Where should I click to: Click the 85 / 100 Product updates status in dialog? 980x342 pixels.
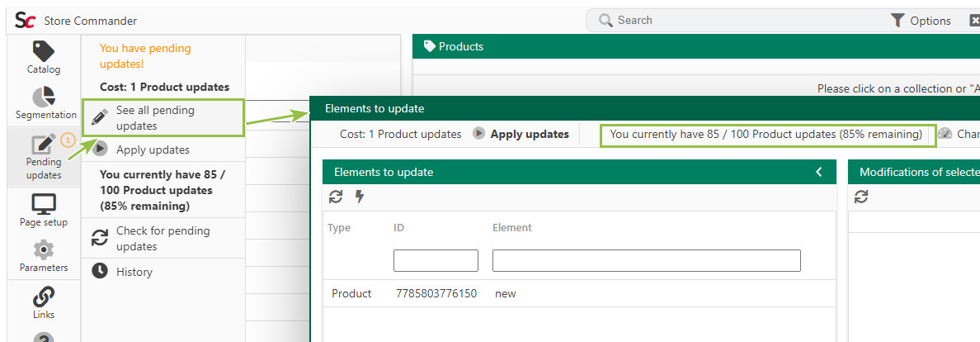pos(768,134)
